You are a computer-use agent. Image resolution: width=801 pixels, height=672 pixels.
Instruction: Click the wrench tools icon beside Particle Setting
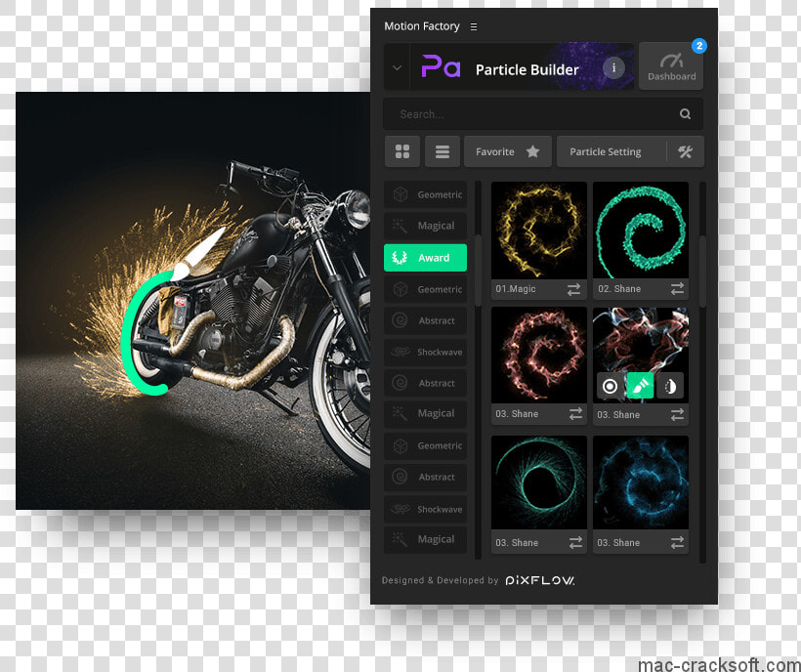click(x=685, y=151)
